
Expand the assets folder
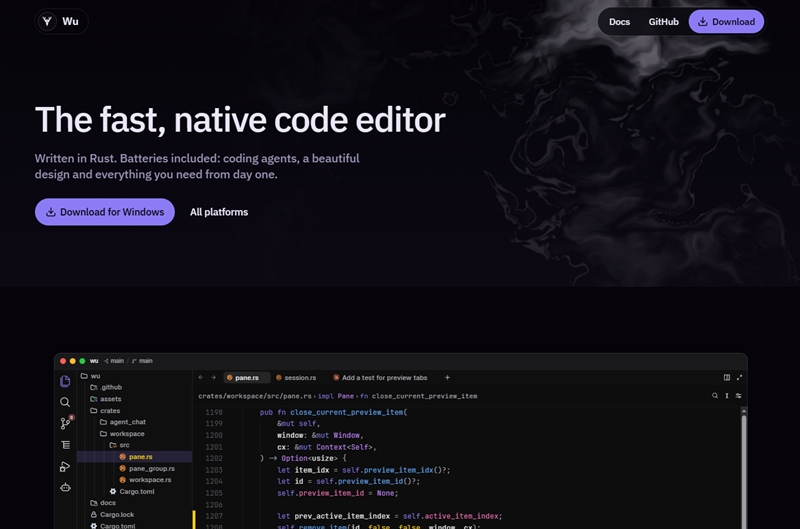click(106, 399)
